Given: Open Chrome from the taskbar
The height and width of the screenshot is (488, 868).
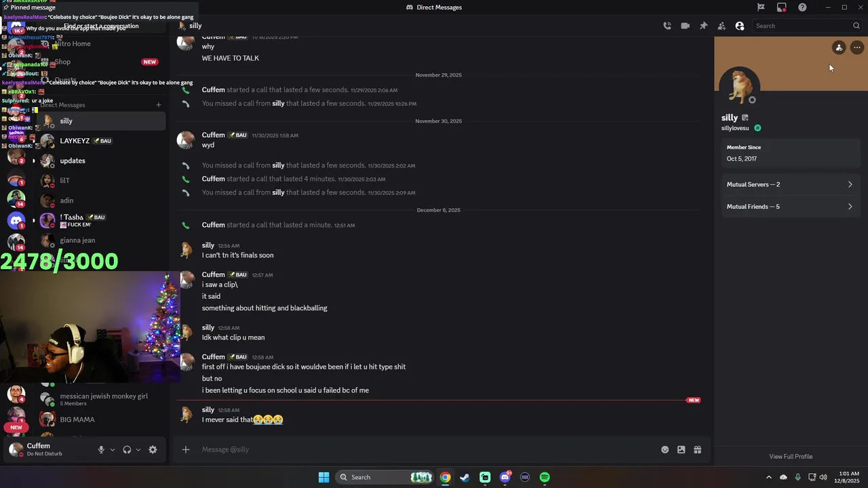Looking at the screenshot, I should [445, 477].
